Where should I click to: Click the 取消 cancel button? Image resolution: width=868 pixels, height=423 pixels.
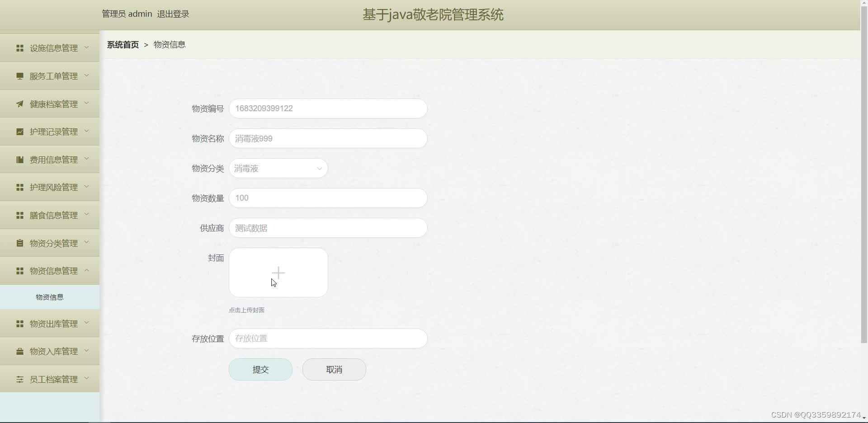click(334, 369)
